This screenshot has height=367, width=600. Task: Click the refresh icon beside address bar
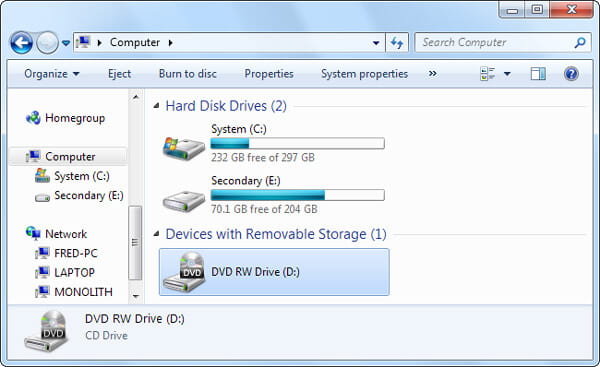(x=397, y=42)
